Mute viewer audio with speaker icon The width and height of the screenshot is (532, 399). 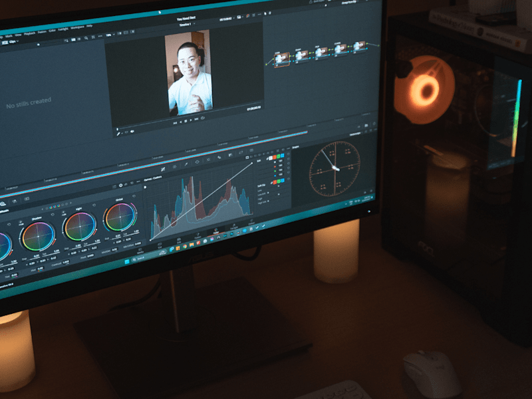tap(132, 131)
